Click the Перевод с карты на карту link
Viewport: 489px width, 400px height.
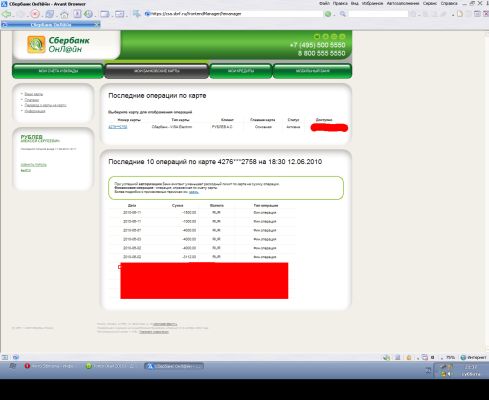pos(45,105)
